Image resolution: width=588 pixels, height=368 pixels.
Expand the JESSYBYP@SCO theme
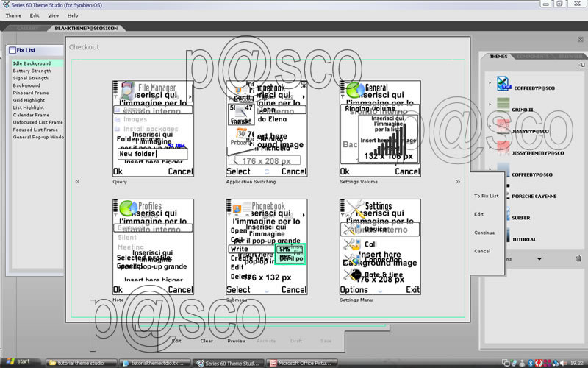(x=490, y=126)
